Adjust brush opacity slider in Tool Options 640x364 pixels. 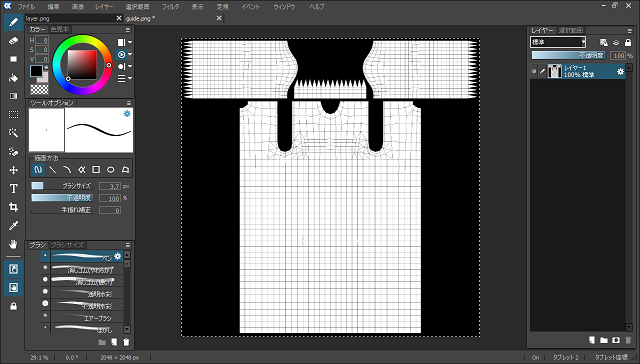point(62,198)
